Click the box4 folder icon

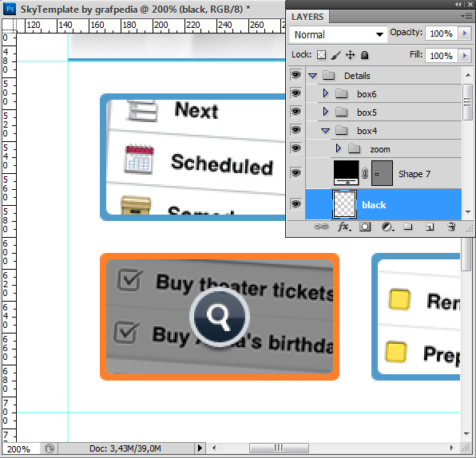(x=342, y=131)
